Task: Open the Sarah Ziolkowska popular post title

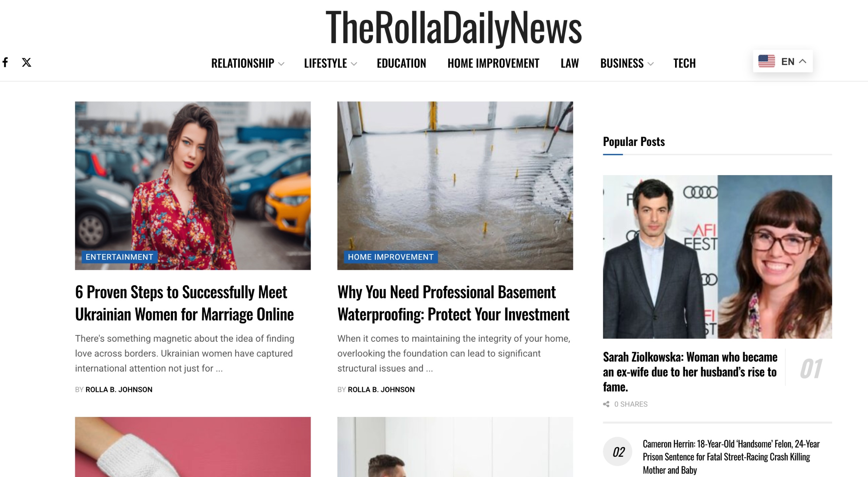Action: click(x=690, y=372)
